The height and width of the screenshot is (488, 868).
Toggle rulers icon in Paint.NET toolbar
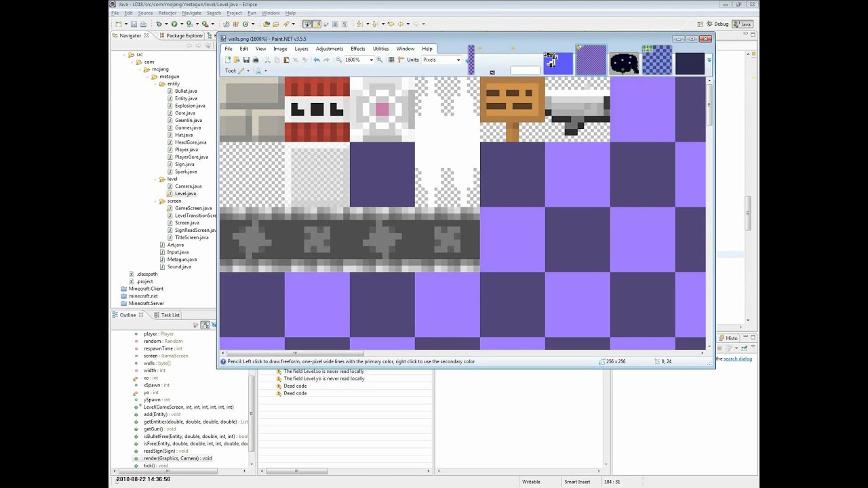click(401, 60)
